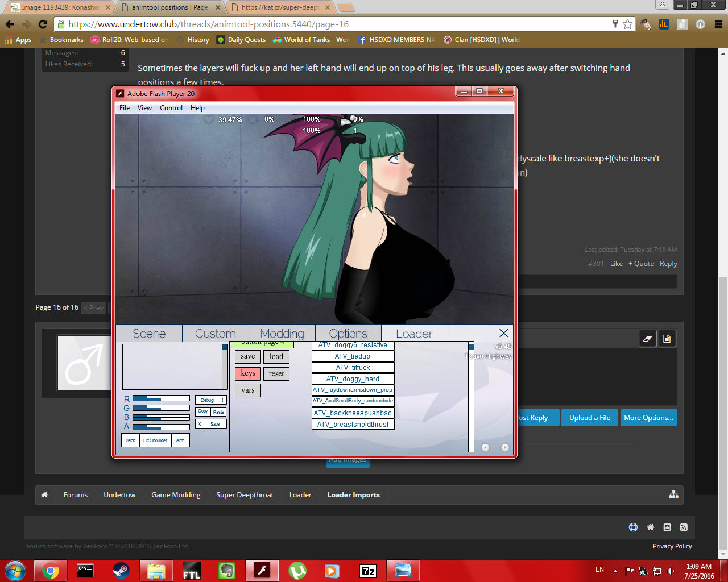The image size is (728, 582).
Task: Open Steam from the taskbar
Action: (121, 571)
